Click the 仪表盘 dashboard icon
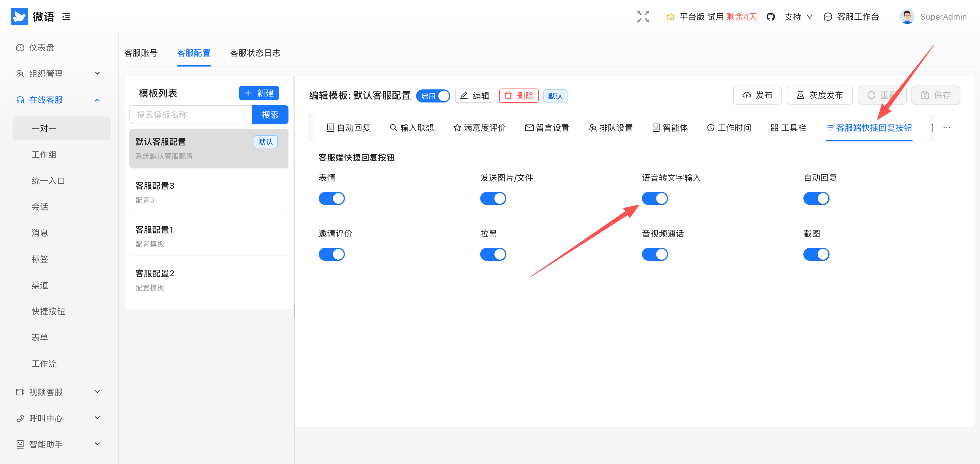 click(x=20, y=48)
